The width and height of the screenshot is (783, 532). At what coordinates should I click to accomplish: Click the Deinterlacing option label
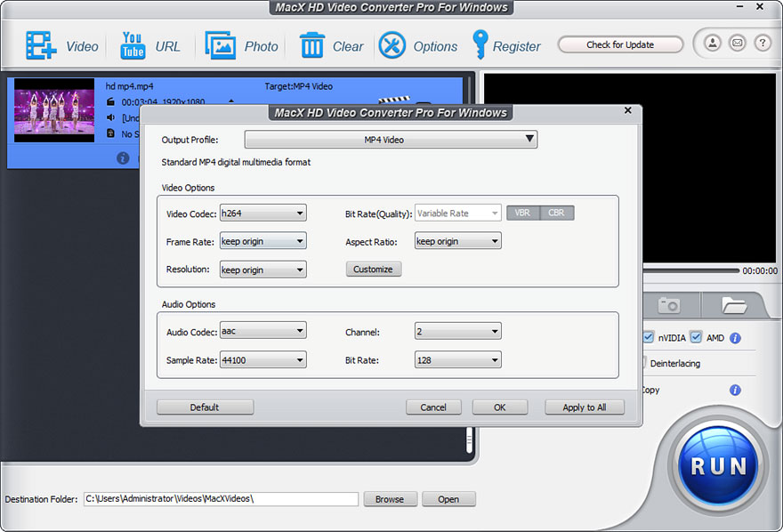coord(675,363)
